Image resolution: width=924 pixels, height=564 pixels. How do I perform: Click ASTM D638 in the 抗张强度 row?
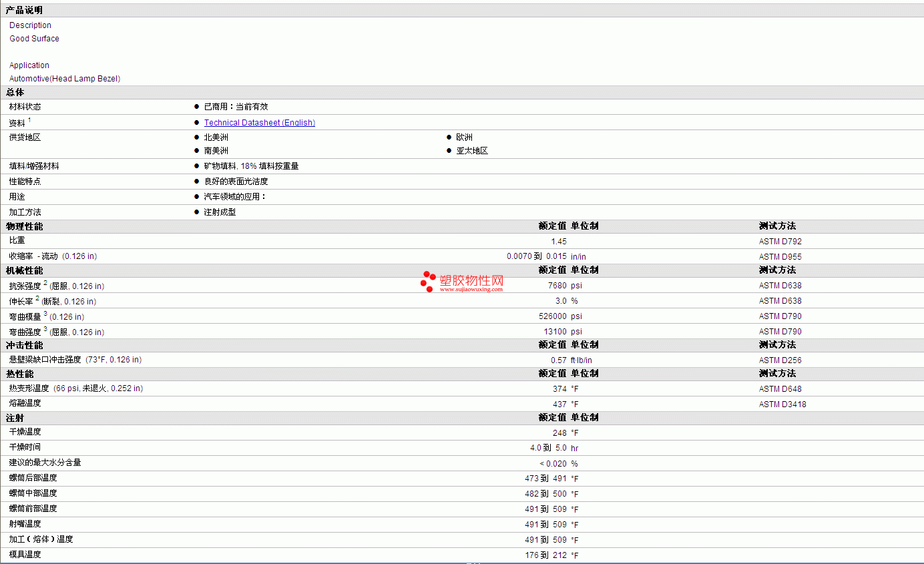780,286
